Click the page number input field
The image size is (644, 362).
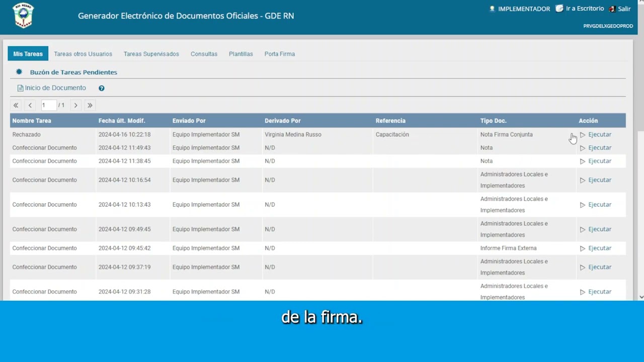pos(48,105)
